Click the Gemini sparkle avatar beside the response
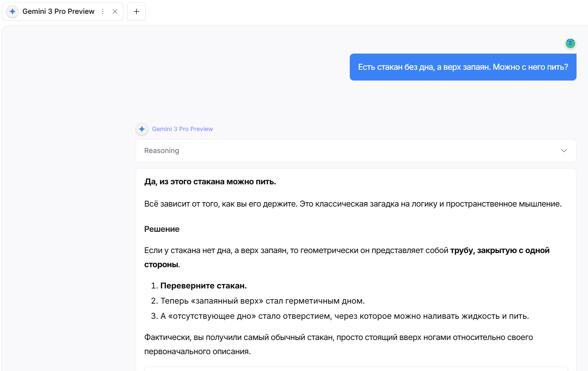The image size is (588, 371). 142,129
